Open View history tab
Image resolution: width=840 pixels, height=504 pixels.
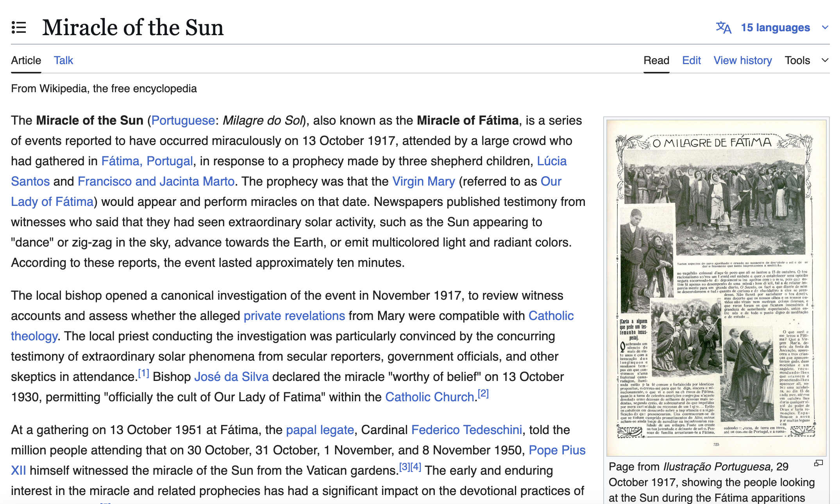[x=742, y=61]
